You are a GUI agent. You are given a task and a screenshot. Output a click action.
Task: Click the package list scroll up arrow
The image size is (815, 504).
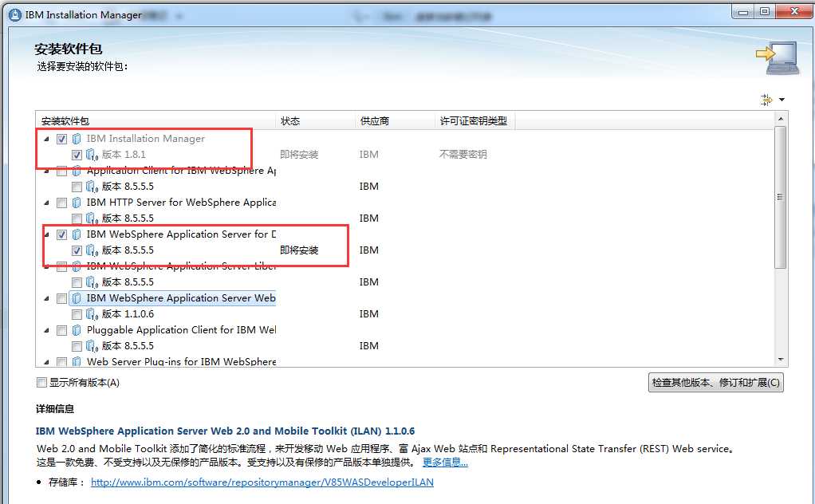tap(780, 119)
